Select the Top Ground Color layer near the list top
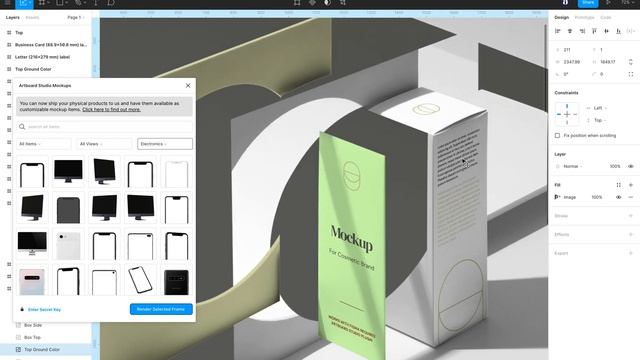The height and width of the screenshot is (360, 640). (x=33, y=69)
